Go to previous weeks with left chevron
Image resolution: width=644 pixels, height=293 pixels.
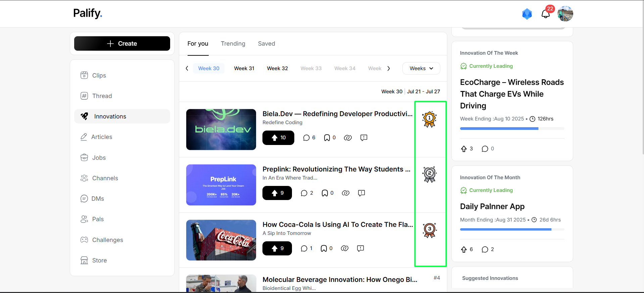[x=187, y=68]
